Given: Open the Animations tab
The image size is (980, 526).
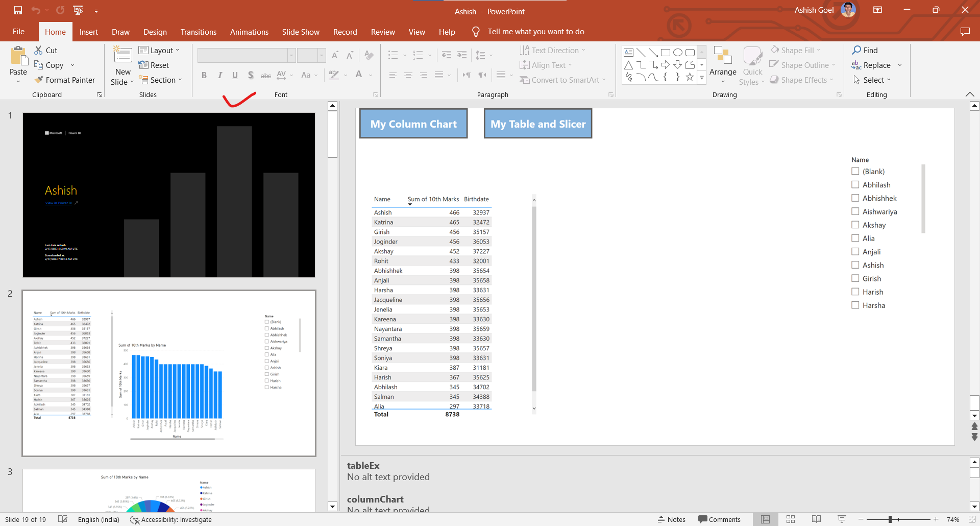Looking at the screenshot, I should pyautogui.click(x=249, y=32).
